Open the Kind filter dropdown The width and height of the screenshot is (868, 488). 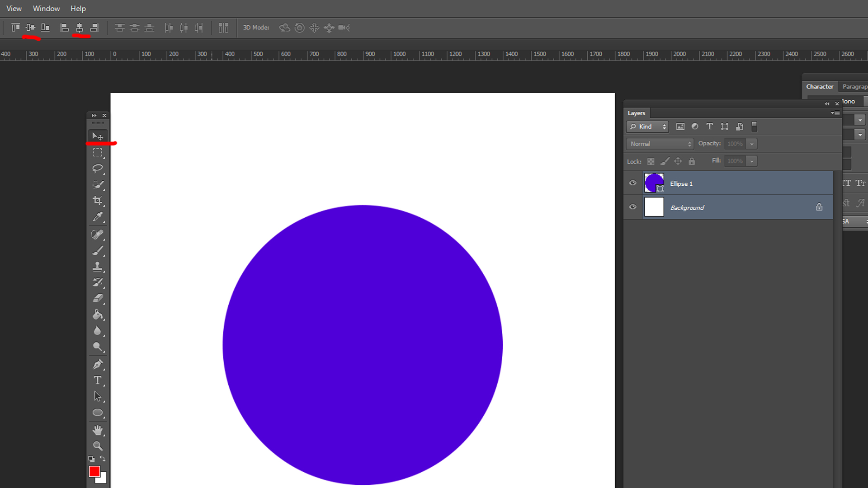click(647, 127)
